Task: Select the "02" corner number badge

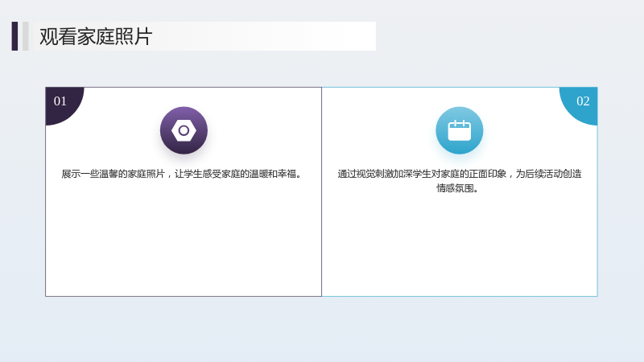Action: [582, 101]
